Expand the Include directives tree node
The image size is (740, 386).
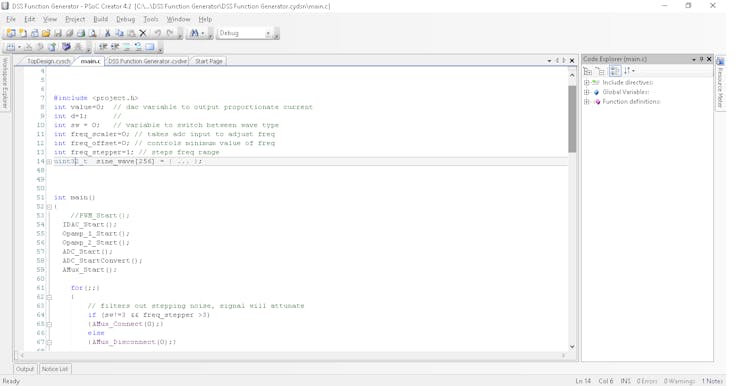(587, 83)
